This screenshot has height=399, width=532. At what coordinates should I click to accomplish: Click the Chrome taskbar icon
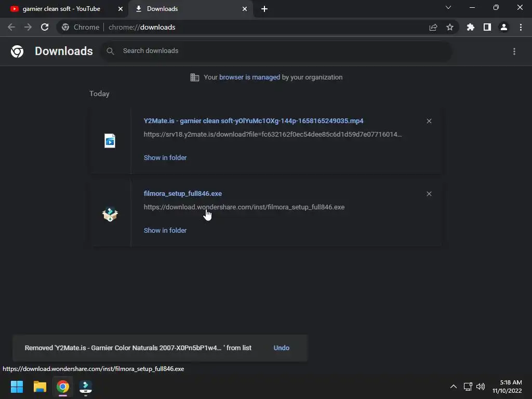[x=63, y=387]
